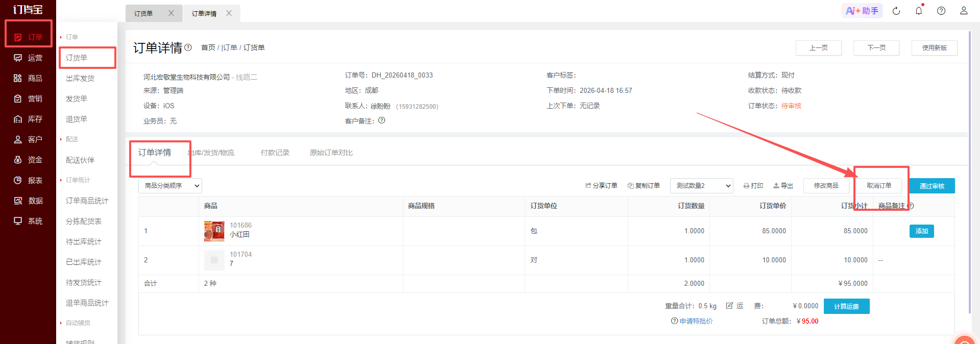The width and height of the screenshot is (980, 344).
Task: Click the edit freight icon near 运费
Action: coord(729,306)
